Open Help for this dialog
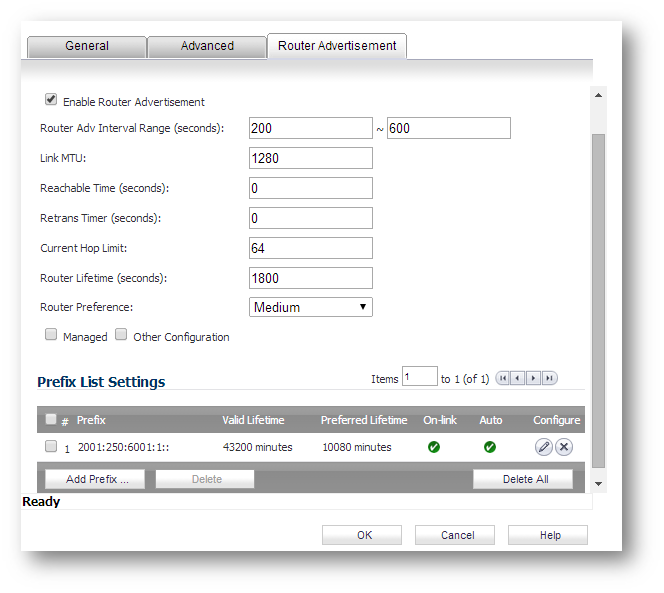 pos(548,535)
